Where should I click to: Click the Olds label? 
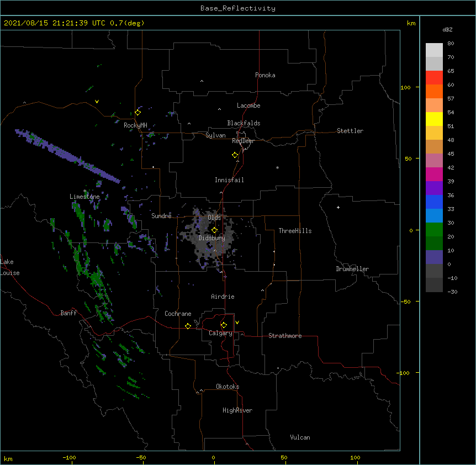point(214,218)
